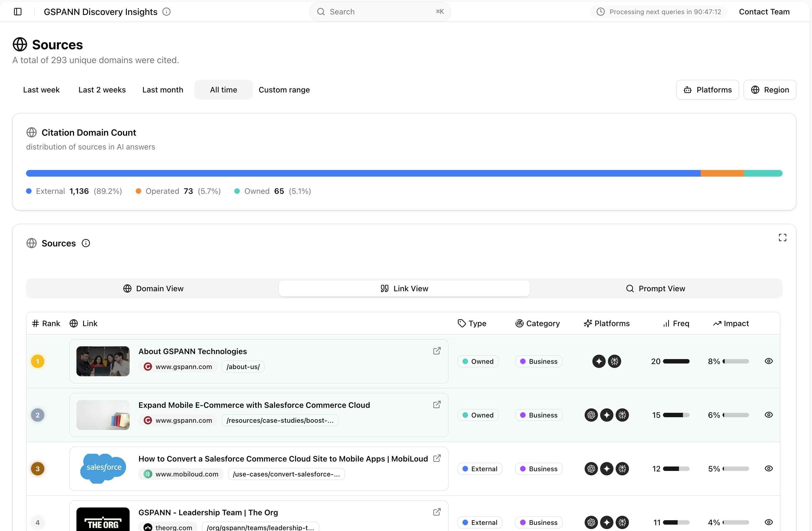The width and height of the screenshot is (812, 531).
Task: Sort by Category column header
Action: click(537, 323)
